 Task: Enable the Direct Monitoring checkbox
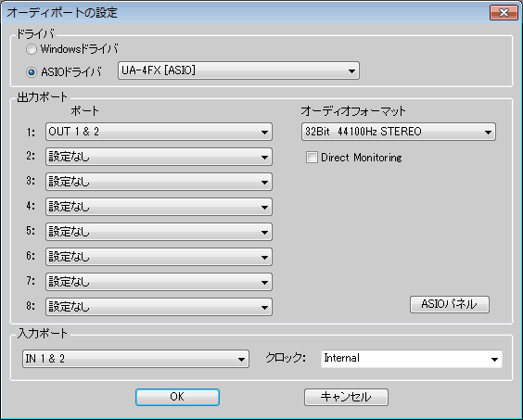click(312, 157)
